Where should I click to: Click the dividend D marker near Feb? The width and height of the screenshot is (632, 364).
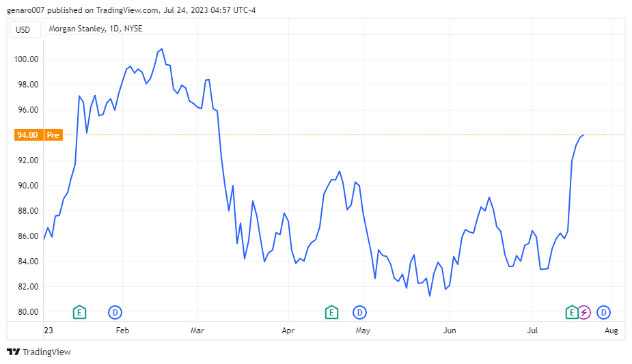tap(115, 312)
